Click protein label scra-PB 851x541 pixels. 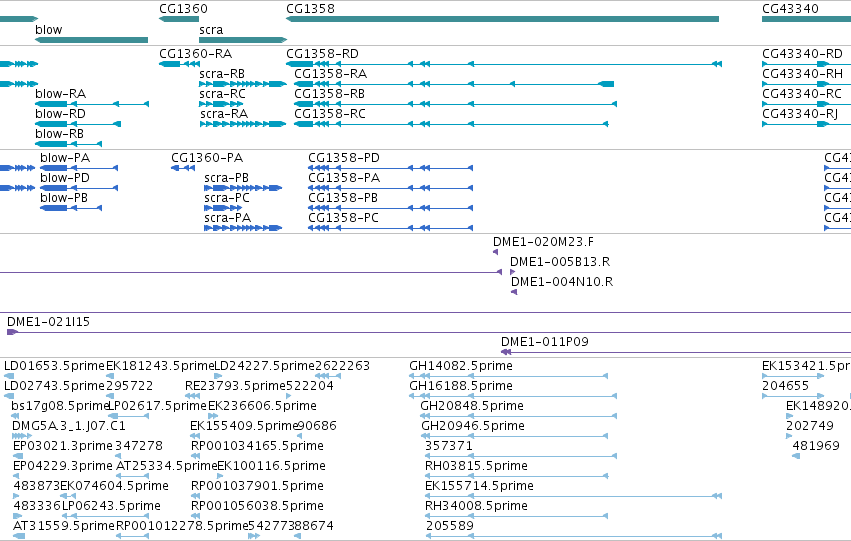click(x=226, y=178)
